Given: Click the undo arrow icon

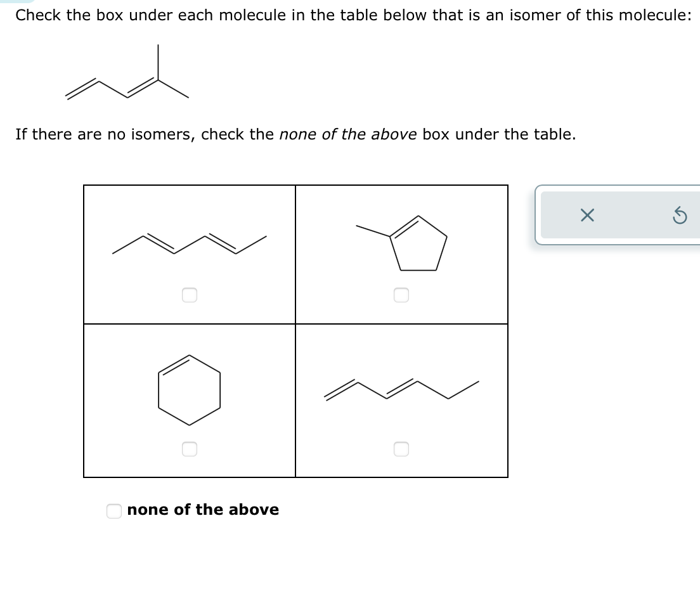Looking at the screenshot, I should click(680, 216).
